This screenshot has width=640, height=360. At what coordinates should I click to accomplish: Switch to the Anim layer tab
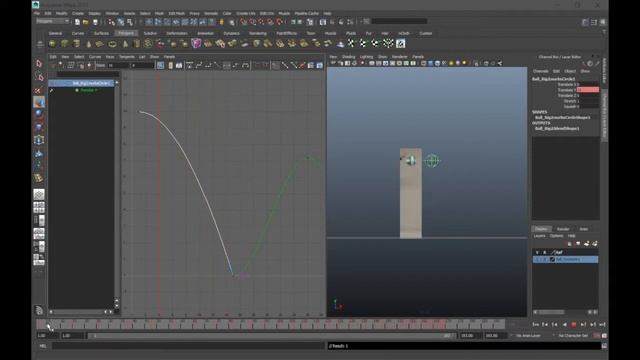584,229
